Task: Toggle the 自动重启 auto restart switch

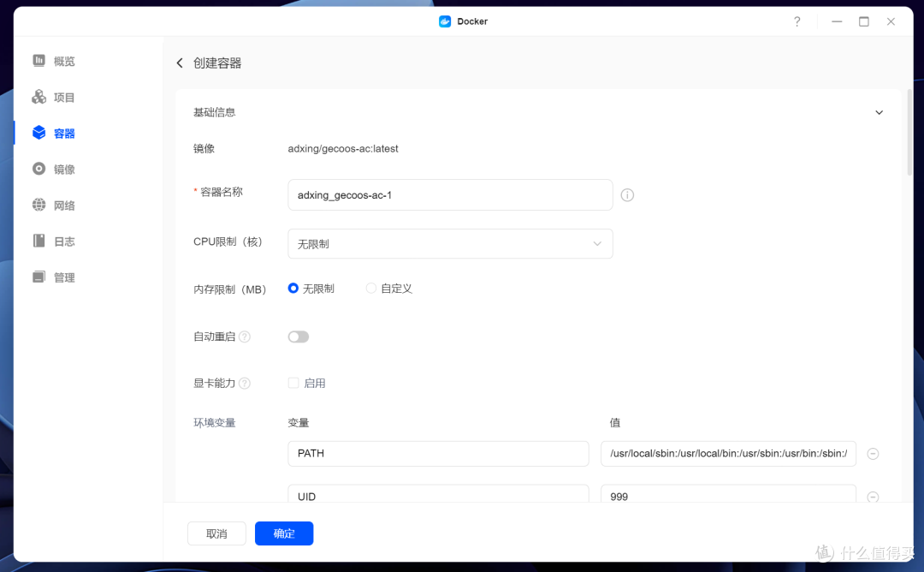Action: tap(299, 337)
